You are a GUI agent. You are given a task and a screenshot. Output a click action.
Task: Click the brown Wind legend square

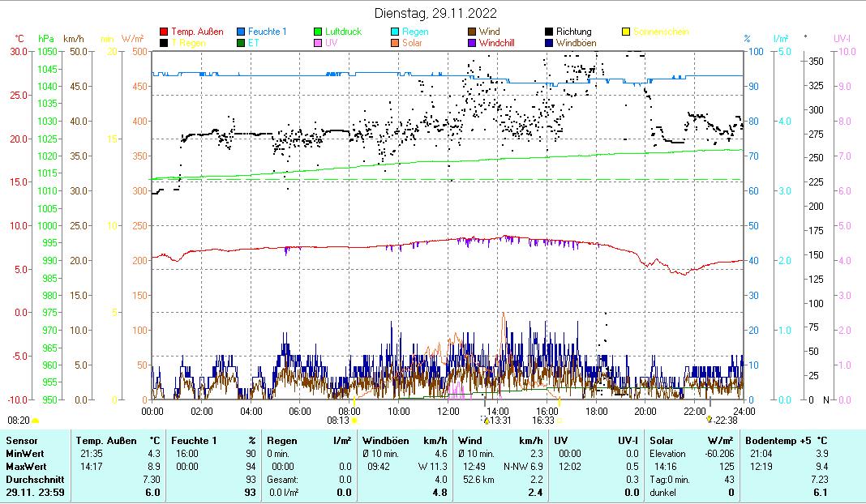pos(472,32)
